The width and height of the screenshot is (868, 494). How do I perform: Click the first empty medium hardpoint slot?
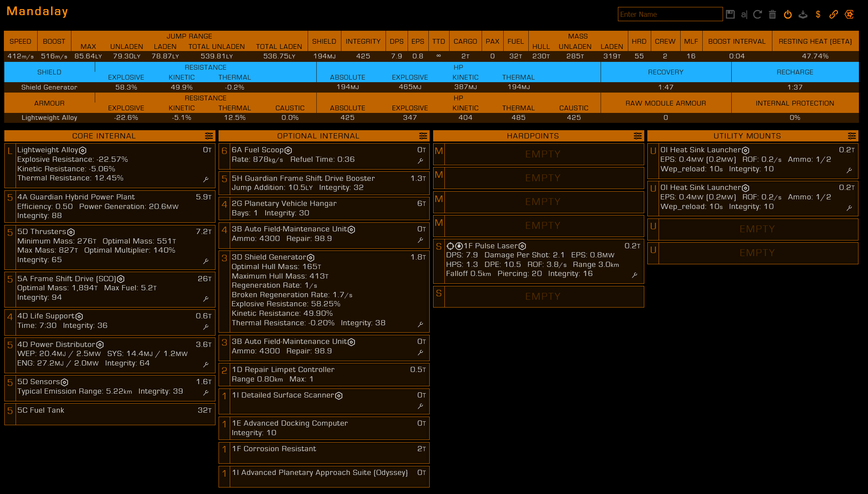click(x=539, y=154)
